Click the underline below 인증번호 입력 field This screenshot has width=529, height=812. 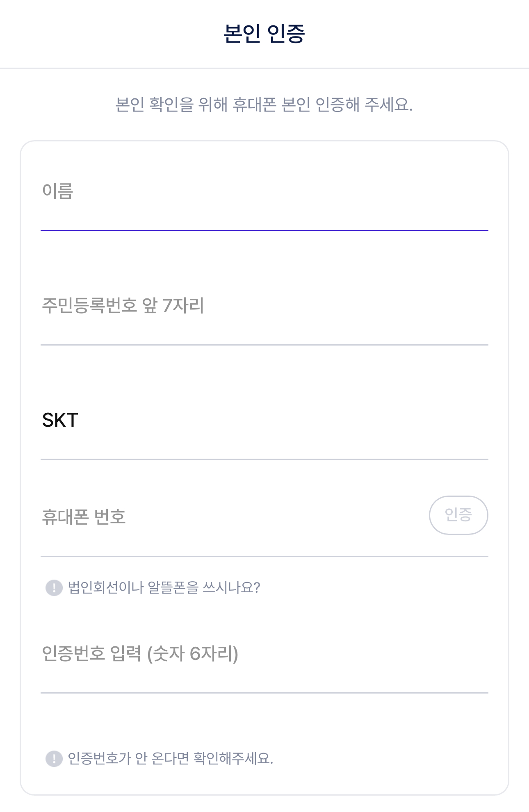[x=264, y=693]
